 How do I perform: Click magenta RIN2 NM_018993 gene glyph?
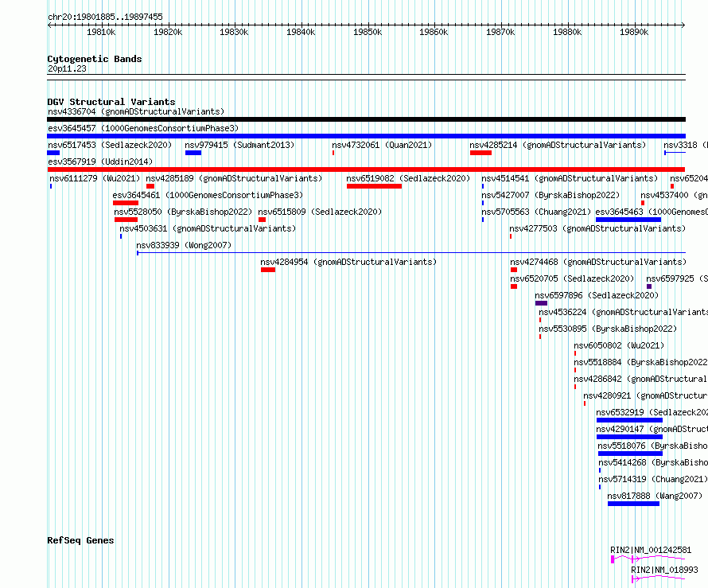pyautogui.click(x=659, y=578)
